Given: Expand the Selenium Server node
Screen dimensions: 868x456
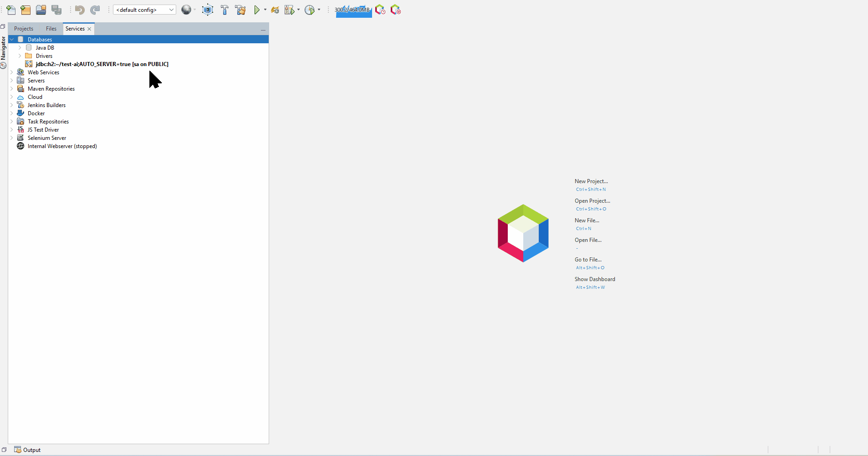Looking at the screenshot, I should point(12,138).
